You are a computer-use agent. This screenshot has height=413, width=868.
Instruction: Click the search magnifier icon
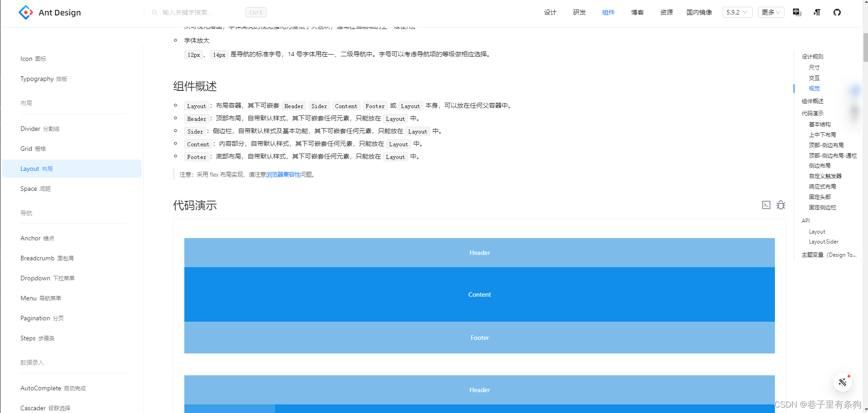(x=154, y=12)
